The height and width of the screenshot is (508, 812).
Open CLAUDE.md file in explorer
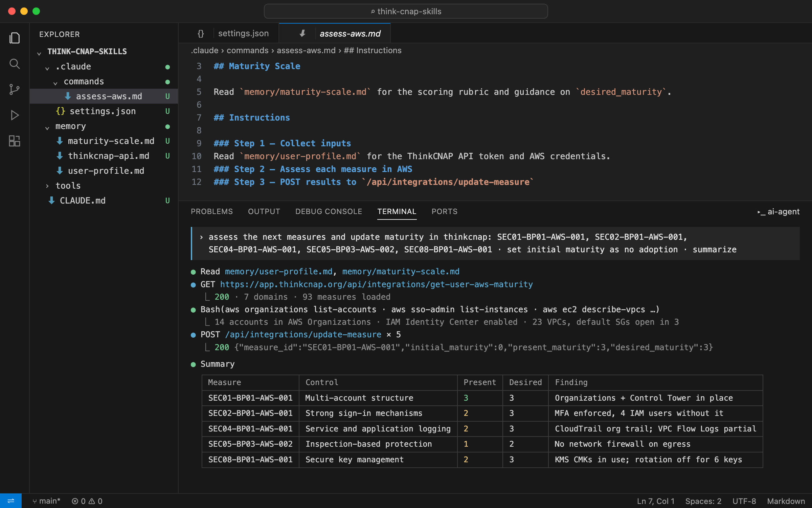coord(104,200)
